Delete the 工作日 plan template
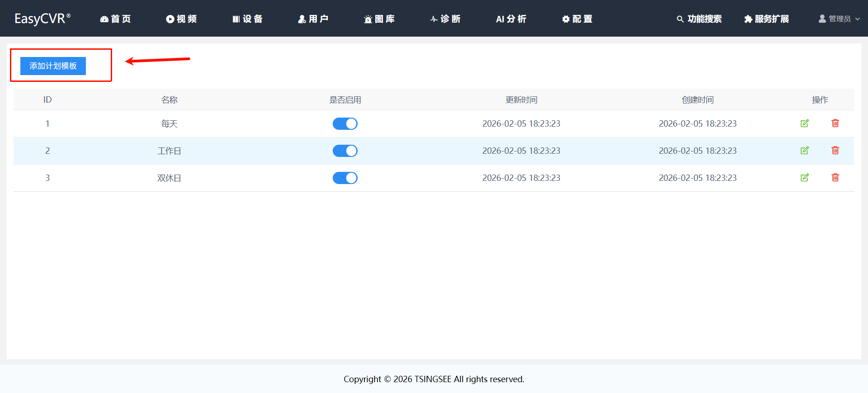 (x=835, y=151)
